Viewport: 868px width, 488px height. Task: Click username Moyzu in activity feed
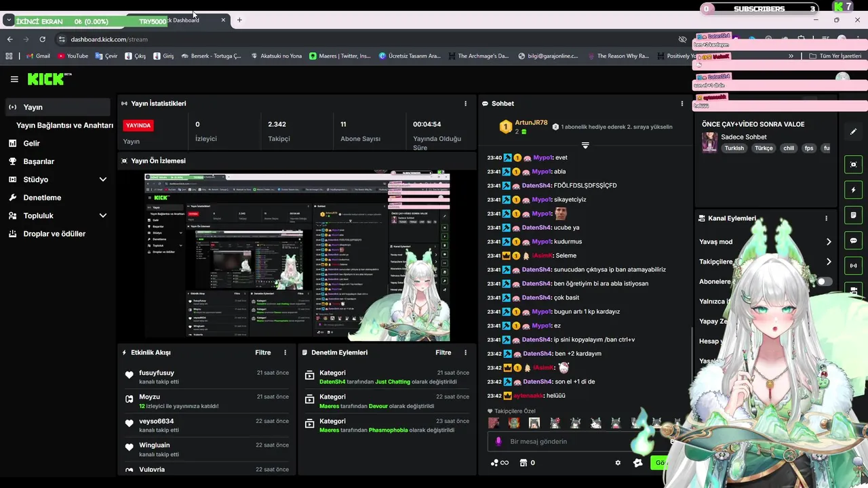(x=150, y=397)
